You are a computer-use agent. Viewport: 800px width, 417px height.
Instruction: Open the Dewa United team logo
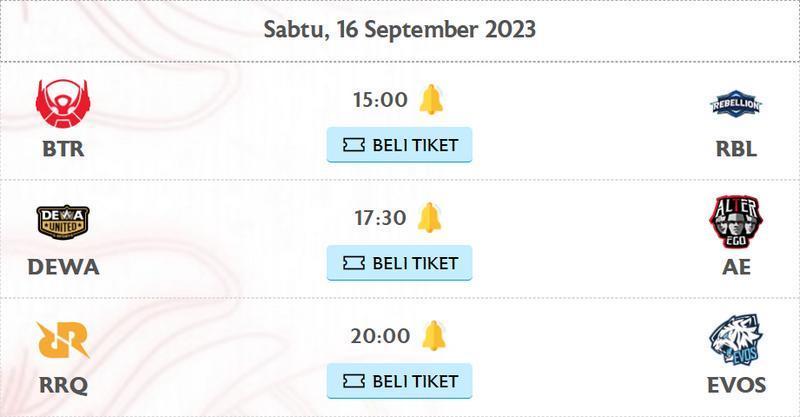[63, 222]
